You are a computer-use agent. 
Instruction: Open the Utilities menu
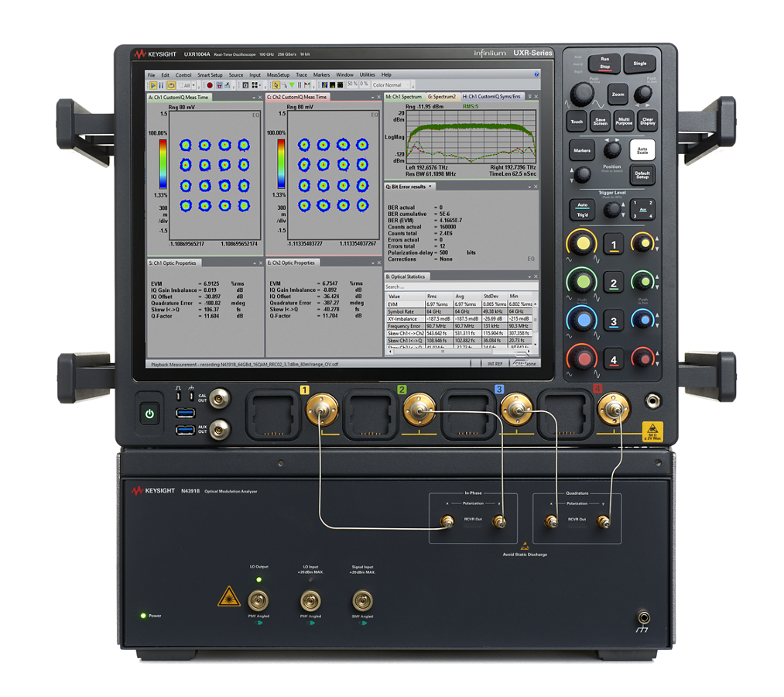tap(368, 75)
